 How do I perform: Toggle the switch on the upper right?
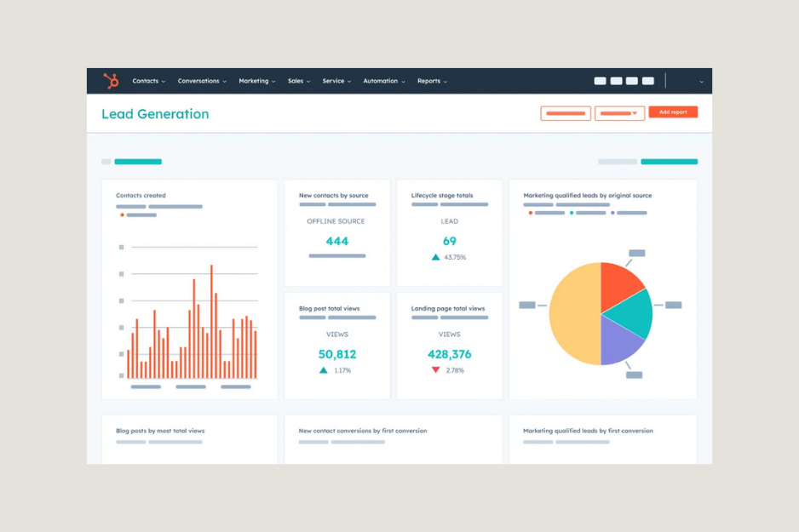click(x=669, y=161)
